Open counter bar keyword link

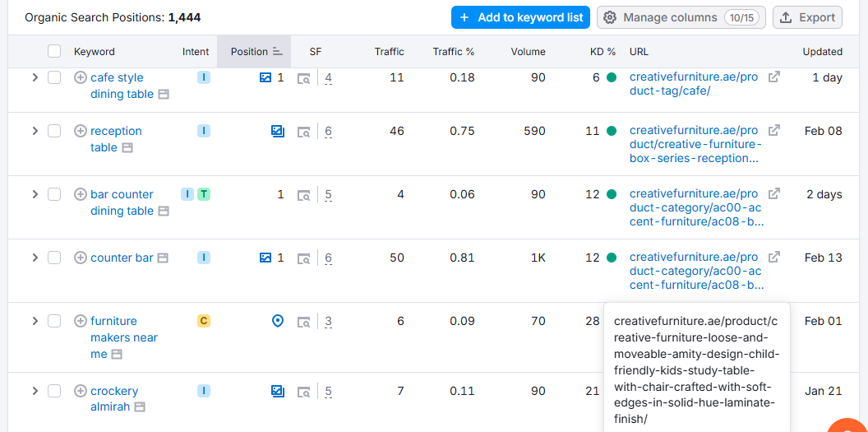click(122, 258)
